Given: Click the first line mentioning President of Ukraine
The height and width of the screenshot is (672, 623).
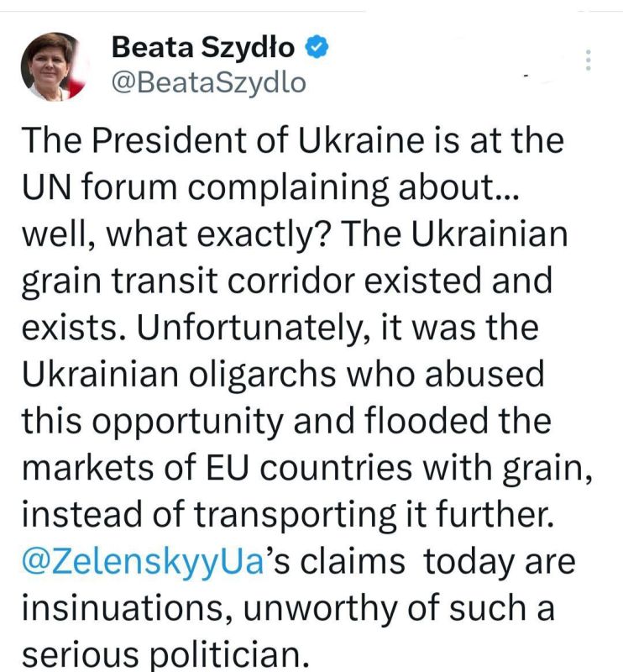Looking at the screenshot, I should click(x=293, y=140).
